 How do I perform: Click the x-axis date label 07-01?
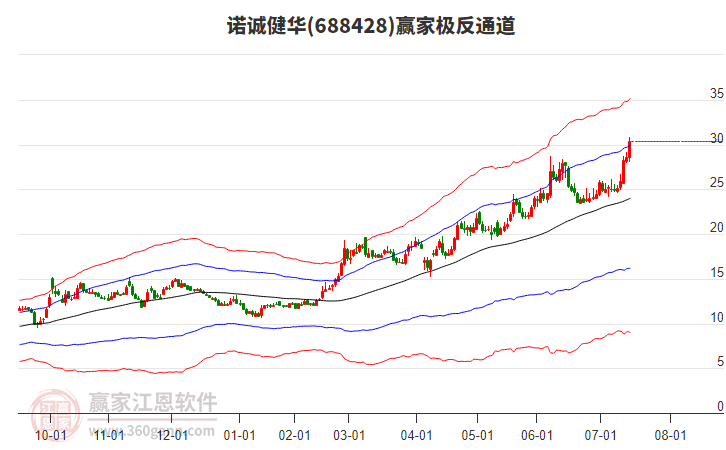coord(601,436)
